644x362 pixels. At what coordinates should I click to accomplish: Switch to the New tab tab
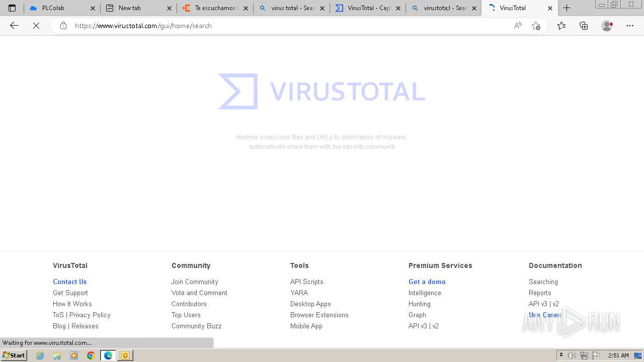pyautogui.click(x=138, y=8)
